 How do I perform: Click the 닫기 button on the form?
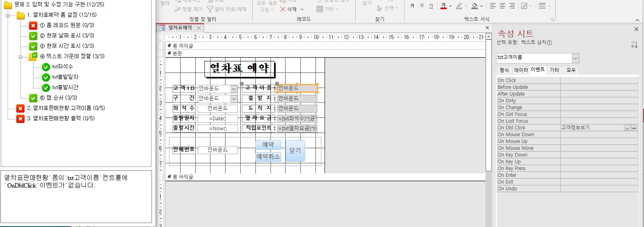[x=295, y=151]
